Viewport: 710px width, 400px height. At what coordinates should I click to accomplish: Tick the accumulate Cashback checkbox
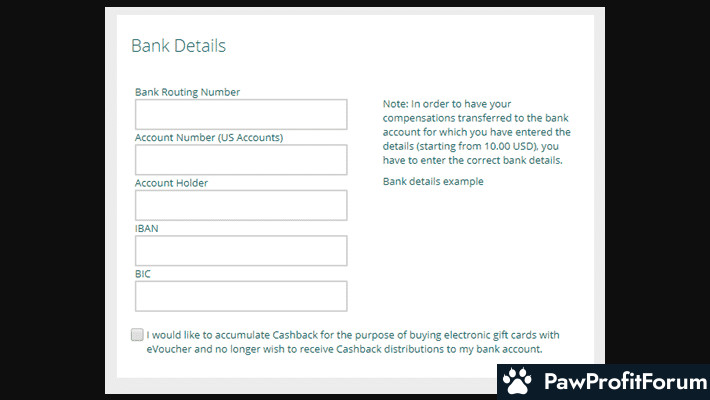(137, 335)
